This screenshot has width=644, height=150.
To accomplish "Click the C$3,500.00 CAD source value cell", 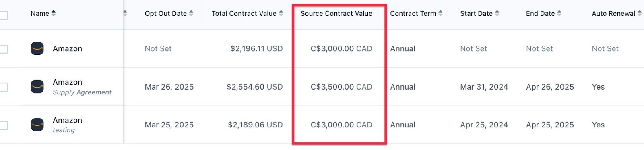I will coord(341,87).
